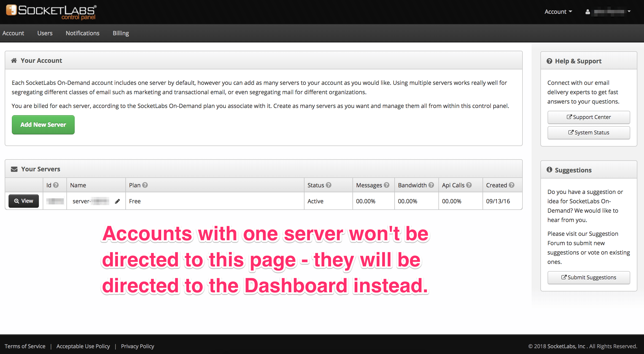Click the envelope icon on Your Servers header
The image size is (644, 354).
point(14,169)
